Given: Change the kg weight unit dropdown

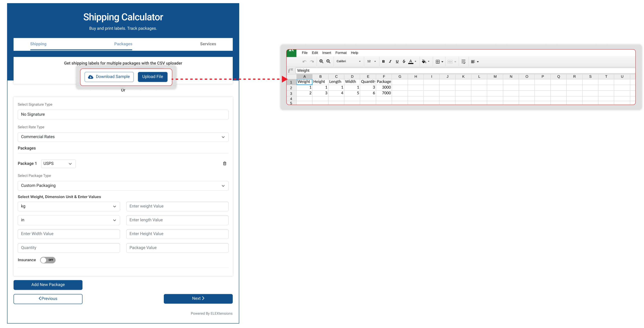Looking at the screenshot, I should [69, 206].
